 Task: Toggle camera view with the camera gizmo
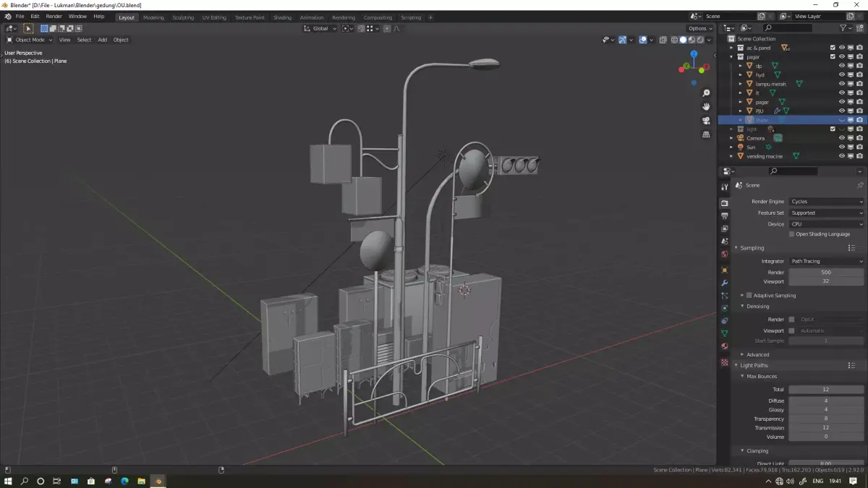pos(706,121)
